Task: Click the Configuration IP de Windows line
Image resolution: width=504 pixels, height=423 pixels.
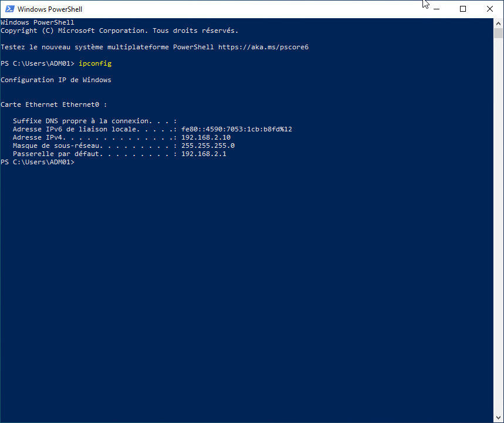Action: [x=56, y=80]
